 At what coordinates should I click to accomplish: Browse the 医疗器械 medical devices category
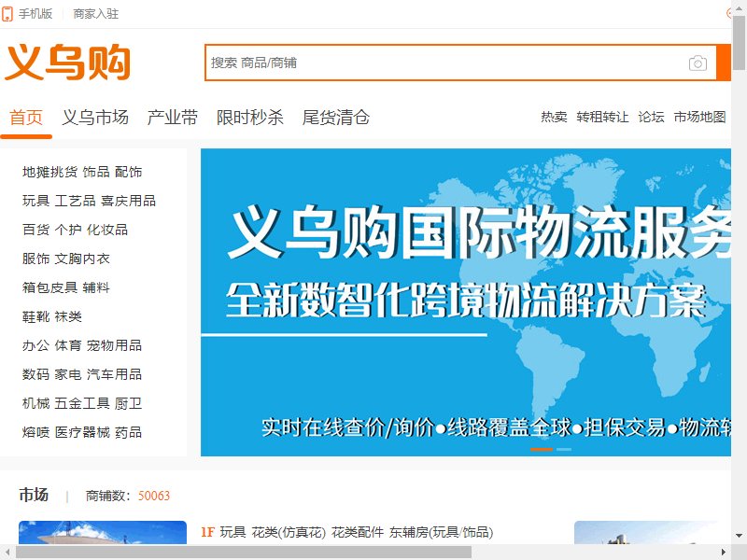(82, 432)
